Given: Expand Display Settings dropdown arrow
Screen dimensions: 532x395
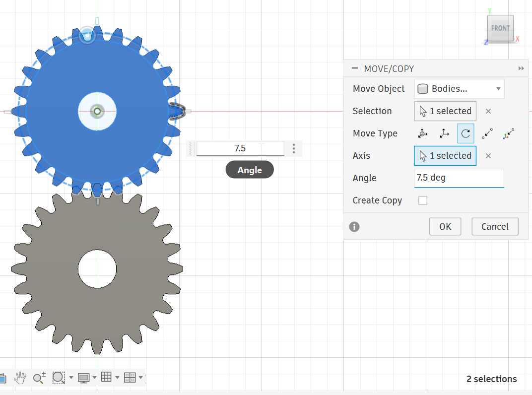Looking at the screenshot, I should pyautogui.click(x=94, y=377).
